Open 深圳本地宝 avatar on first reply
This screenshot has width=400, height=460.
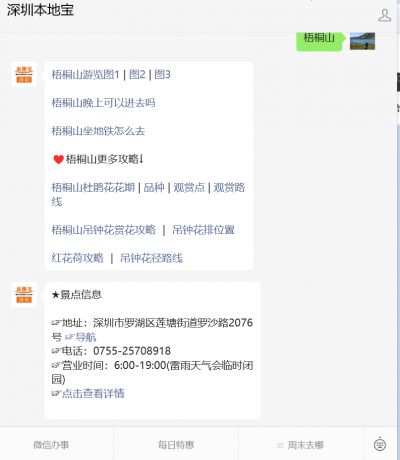[x=24, y=74]
